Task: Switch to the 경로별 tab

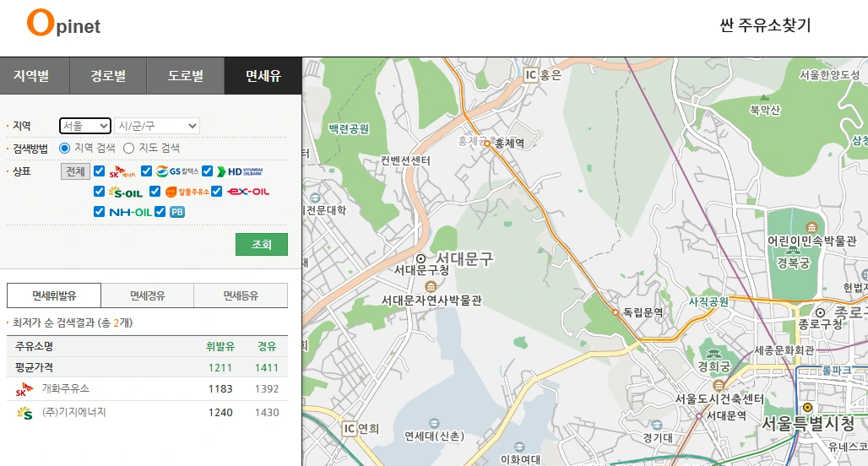Action: tap(108, 75)
